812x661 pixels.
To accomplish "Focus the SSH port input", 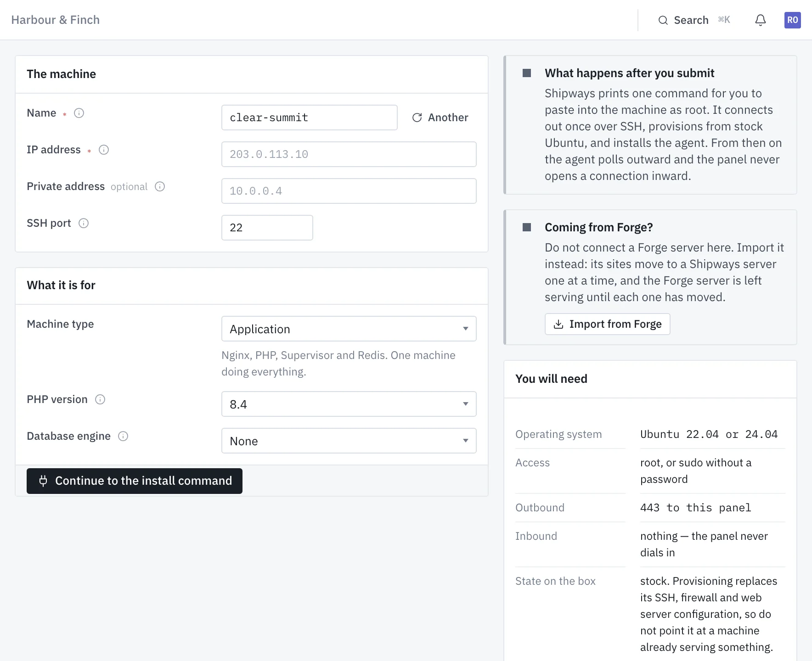I will (267, 228).
